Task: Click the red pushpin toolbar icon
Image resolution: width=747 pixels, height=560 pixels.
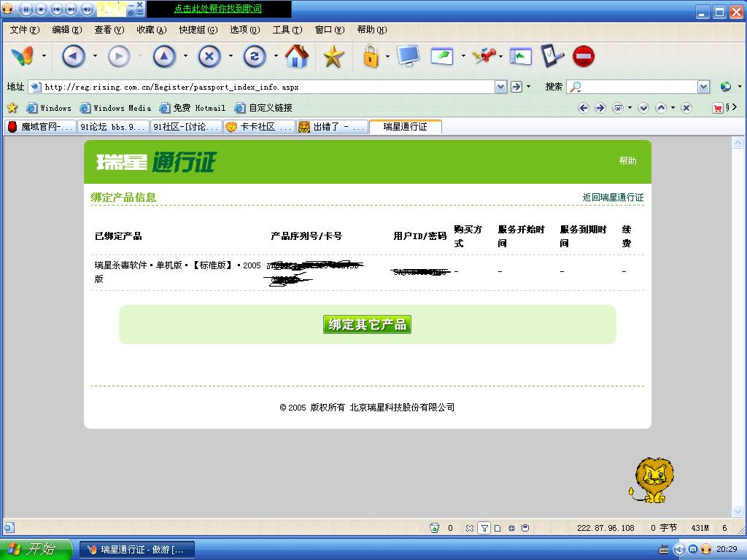Action: (x=484, y=55)
